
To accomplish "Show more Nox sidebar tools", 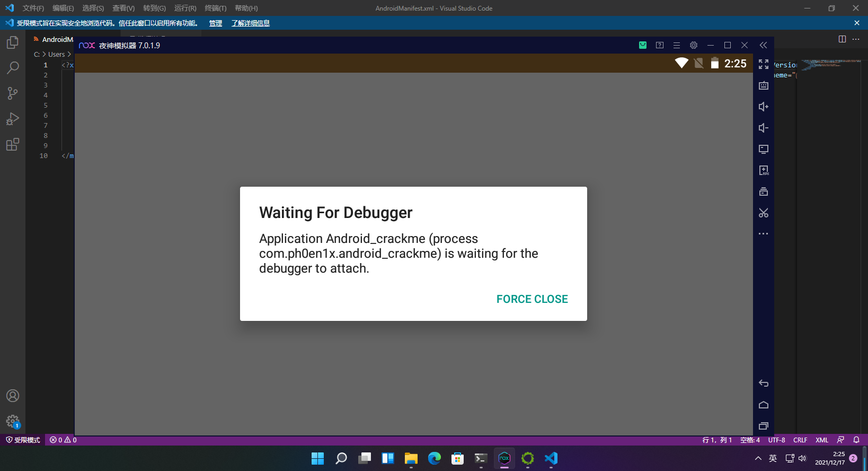I will [764, 234].
